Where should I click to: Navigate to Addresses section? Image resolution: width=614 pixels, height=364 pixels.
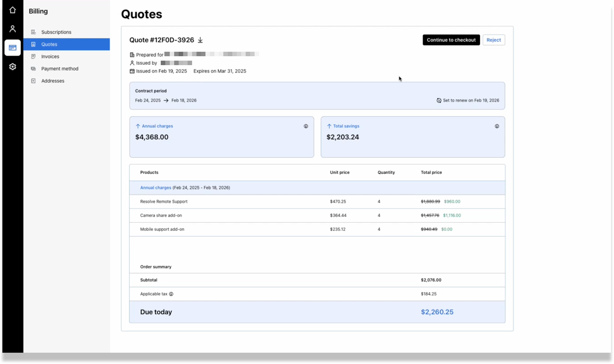pos(53,81)
